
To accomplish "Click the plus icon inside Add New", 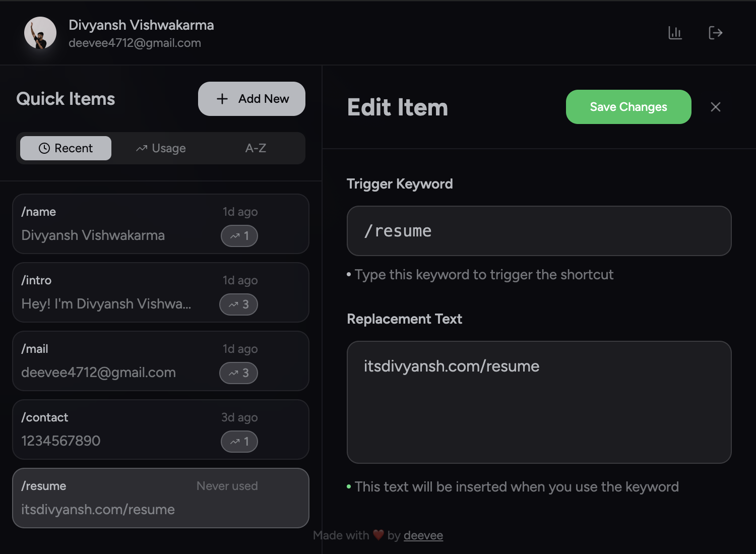I will tap(222, 99).
